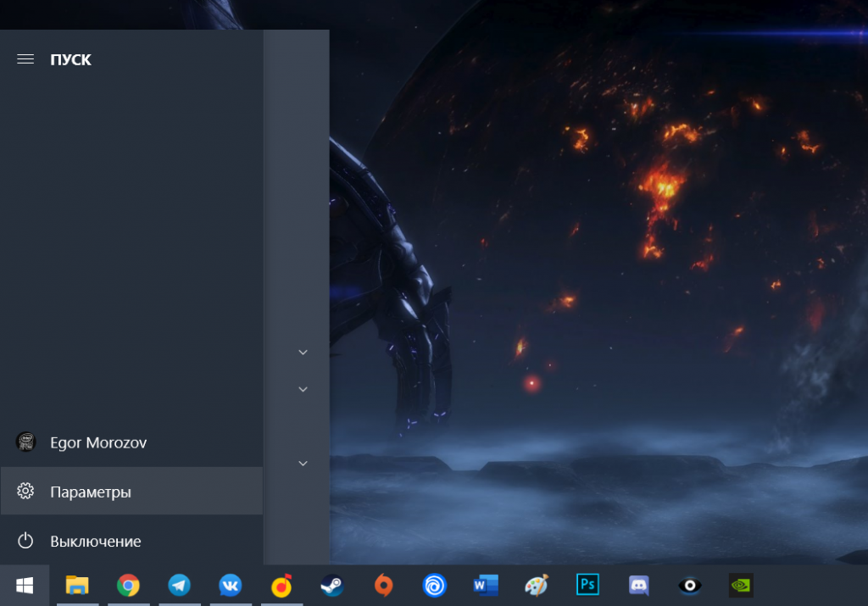The image size is (868, 606).
Task: Open Параметры (Settings) in Start menu
Action: (x=90, y=492)
